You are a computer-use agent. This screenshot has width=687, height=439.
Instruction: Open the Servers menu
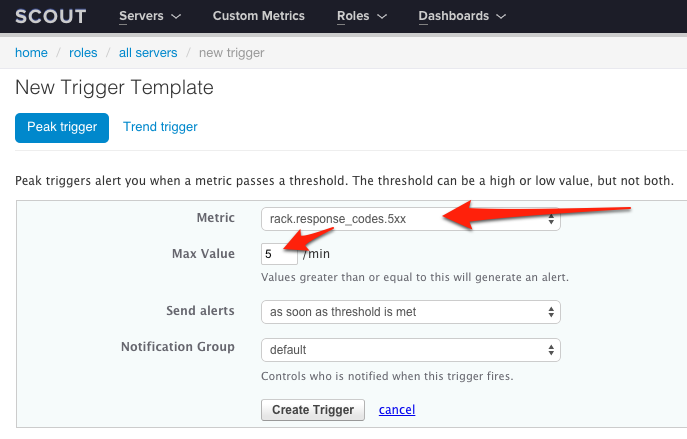150,16
